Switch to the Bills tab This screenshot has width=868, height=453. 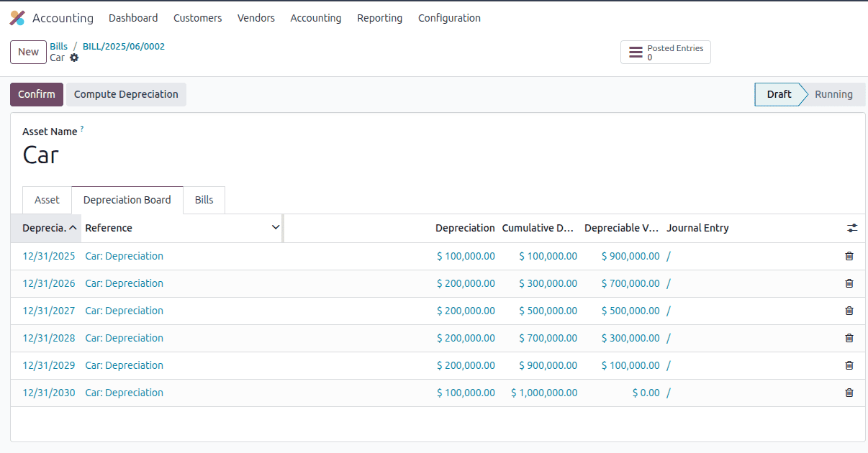[x=204, y=200]
